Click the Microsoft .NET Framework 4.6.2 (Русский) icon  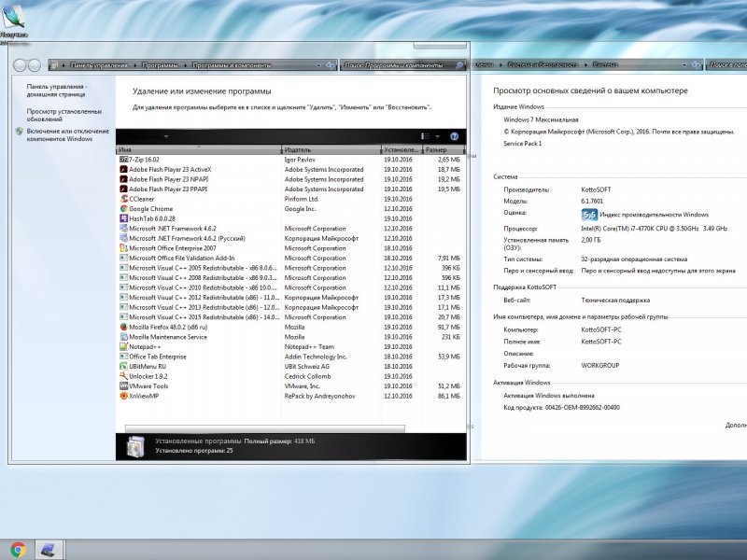pyautogui.click(x=124, y=238)
